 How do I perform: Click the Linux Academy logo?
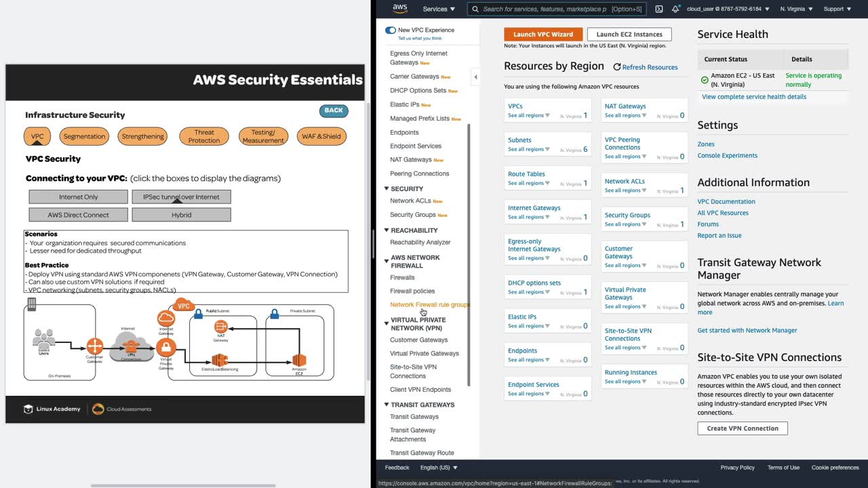click(52, 409)
